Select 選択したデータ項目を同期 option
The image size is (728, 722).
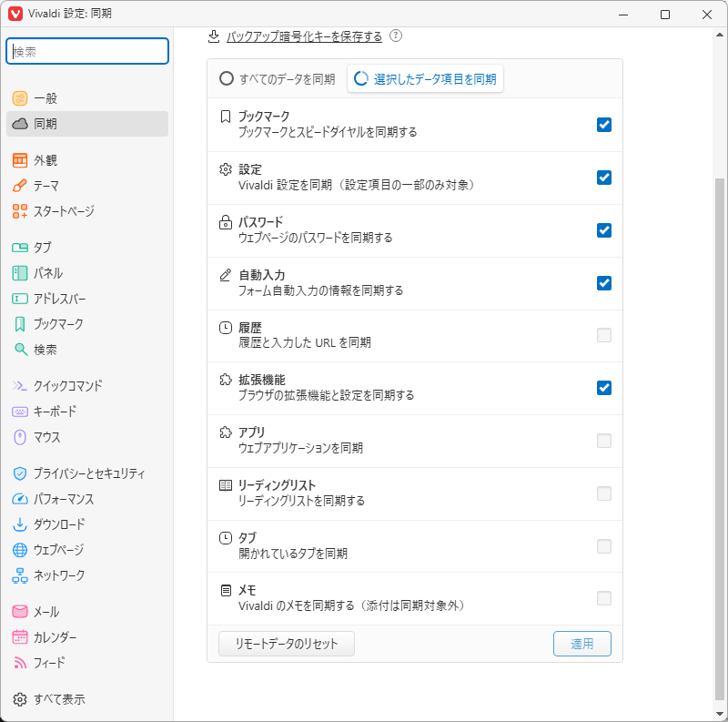point(425,78)
